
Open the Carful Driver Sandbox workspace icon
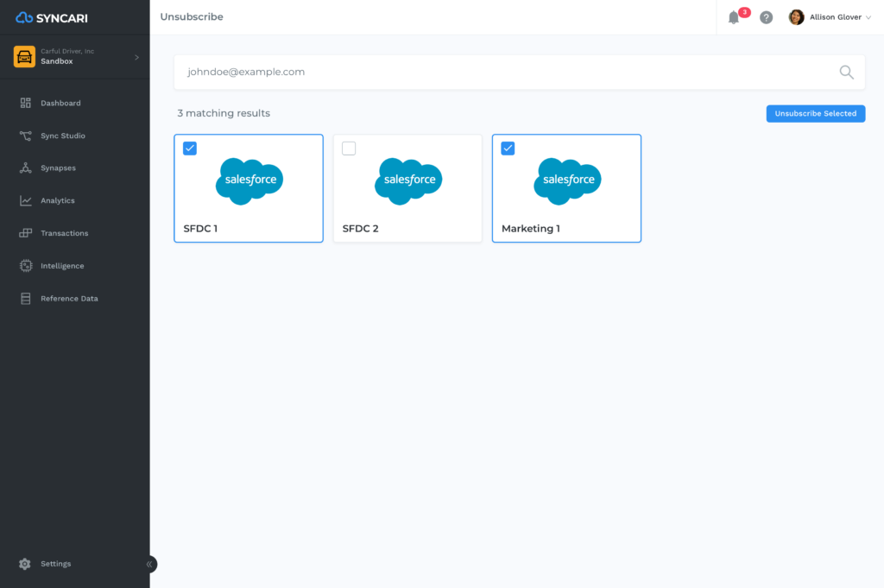24,56
